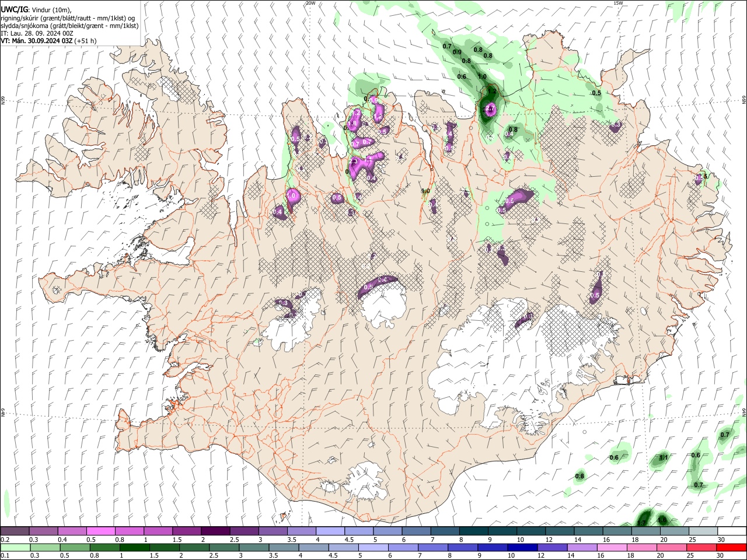Pick the grey-green 3–3.5 lower legend swatch

coord(253,547)
